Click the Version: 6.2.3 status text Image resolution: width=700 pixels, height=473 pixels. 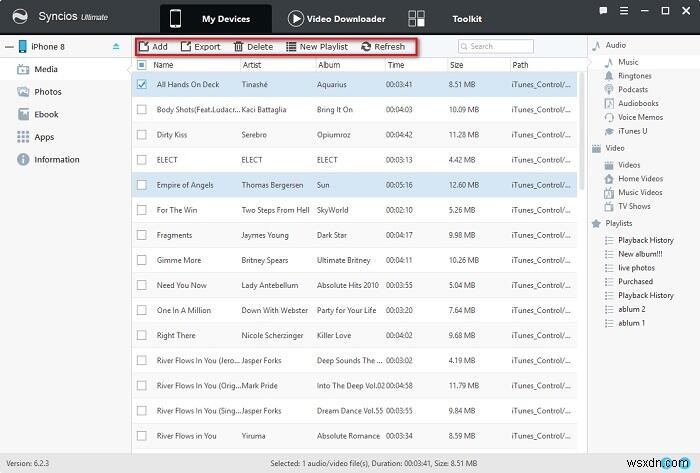(x=28, y=464)
